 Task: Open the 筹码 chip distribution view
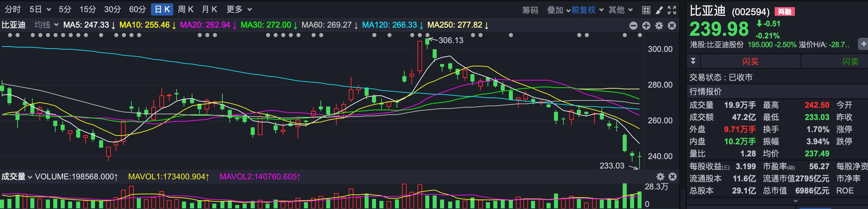pos(530,10)
